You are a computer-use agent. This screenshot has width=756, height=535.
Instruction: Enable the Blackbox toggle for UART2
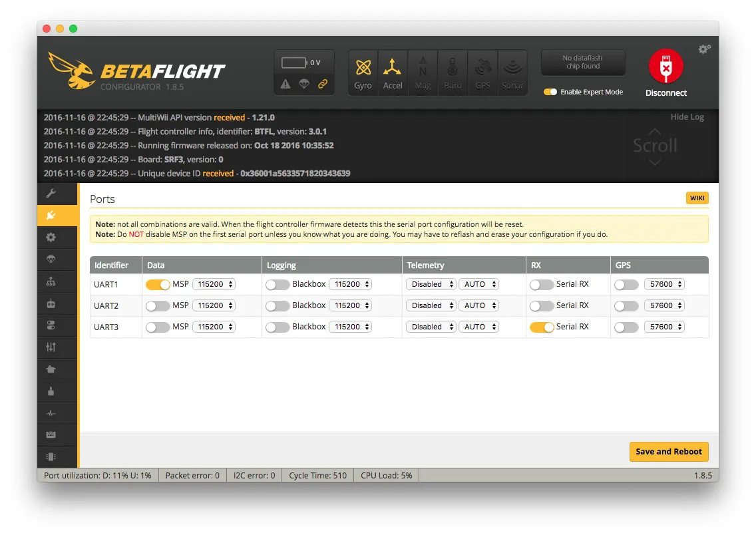(278, 306)
